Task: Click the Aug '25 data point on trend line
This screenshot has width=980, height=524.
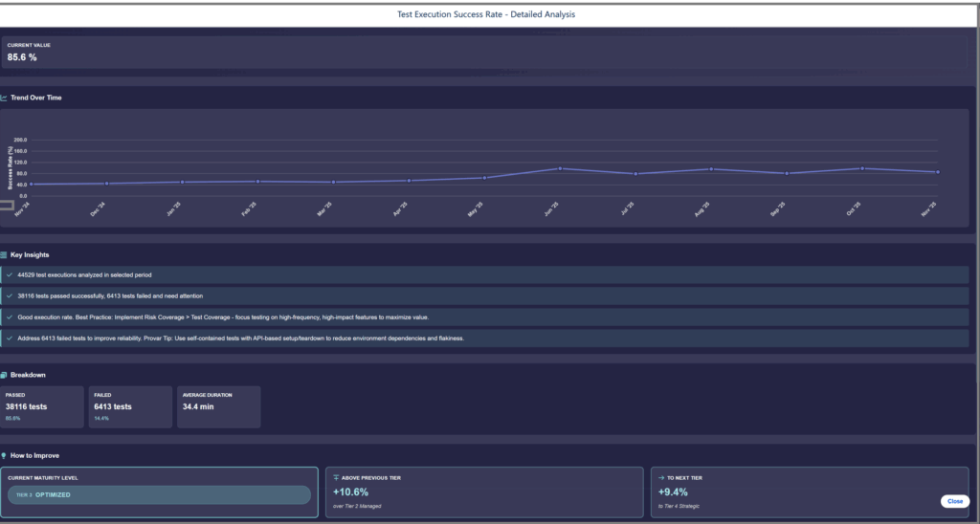Action: [711, 169]
